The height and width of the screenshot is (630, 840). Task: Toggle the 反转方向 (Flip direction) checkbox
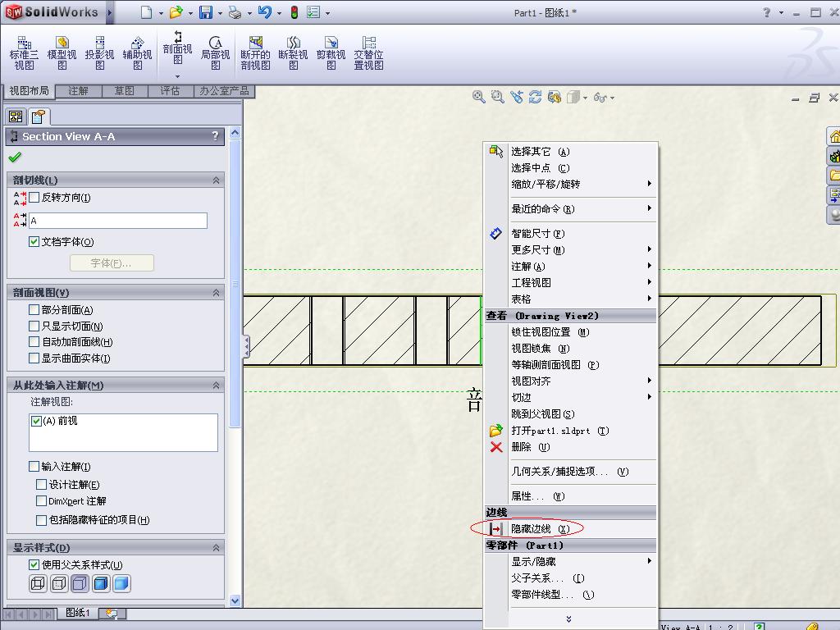coord(34,197)
